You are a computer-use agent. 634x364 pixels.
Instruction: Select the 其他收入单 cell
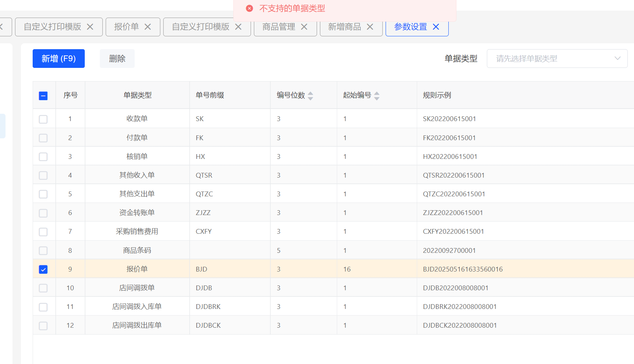point(137,175)
